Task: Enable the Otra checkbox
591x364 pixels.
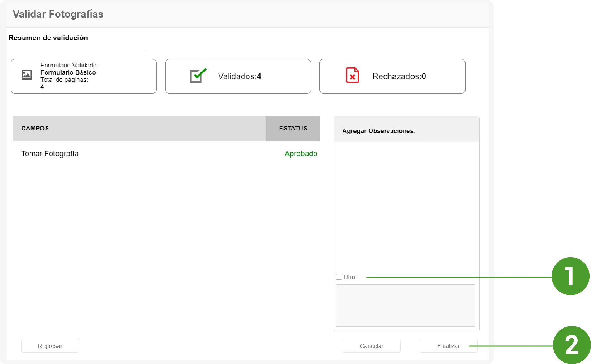Action: [x=339, y=277]
